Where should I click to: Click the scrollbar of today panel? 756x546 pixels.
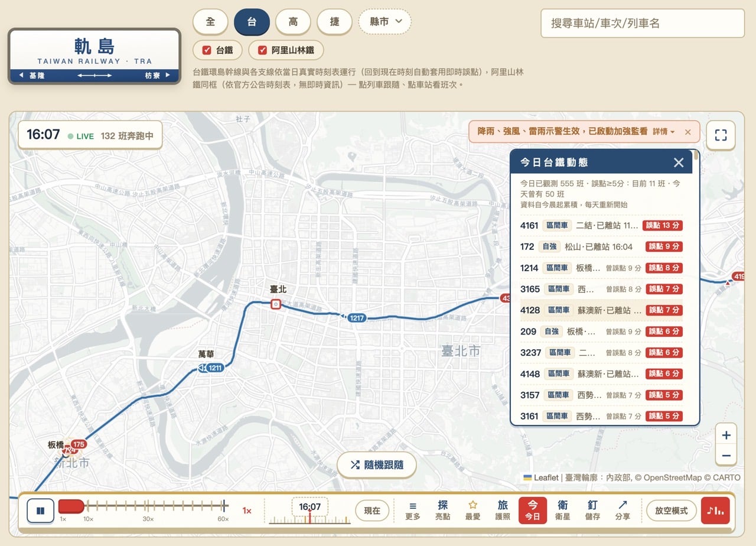[x=696, y=156]
